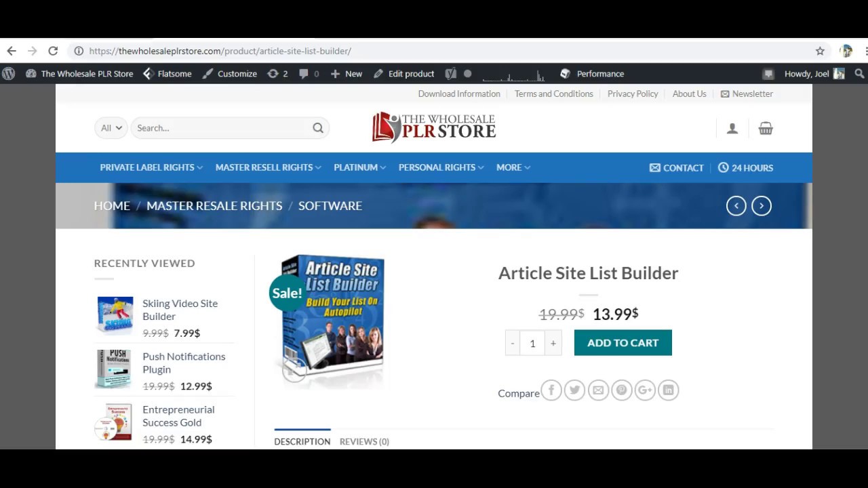
Task: Go to previous product arrow
Action: pos(736,205)
